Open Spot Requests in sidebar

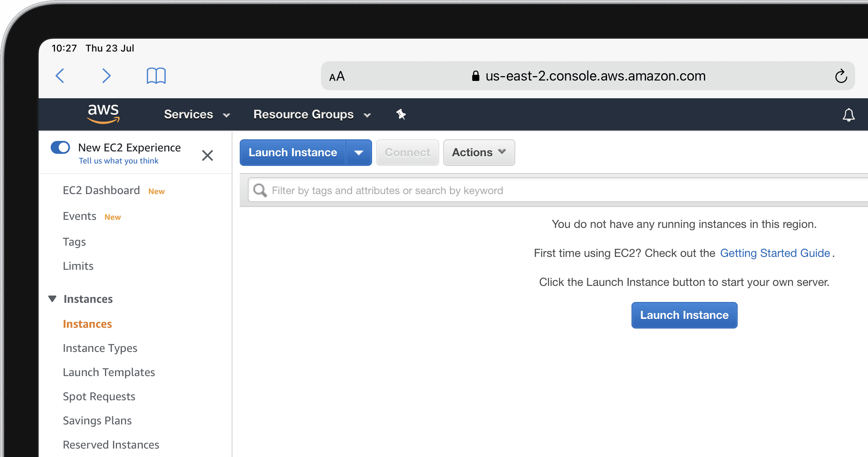(x=99, y=396)
